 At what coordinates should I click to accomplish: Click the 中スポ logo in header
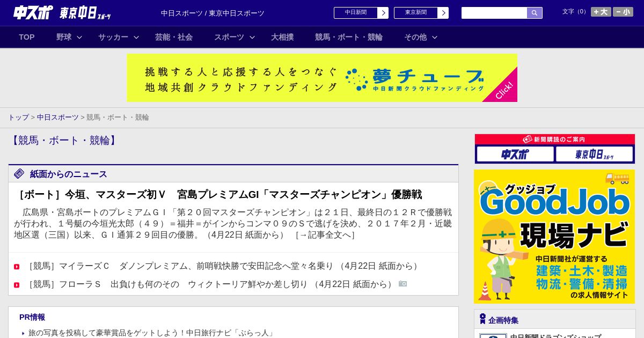pyautogui.click(x=33, y=12)
